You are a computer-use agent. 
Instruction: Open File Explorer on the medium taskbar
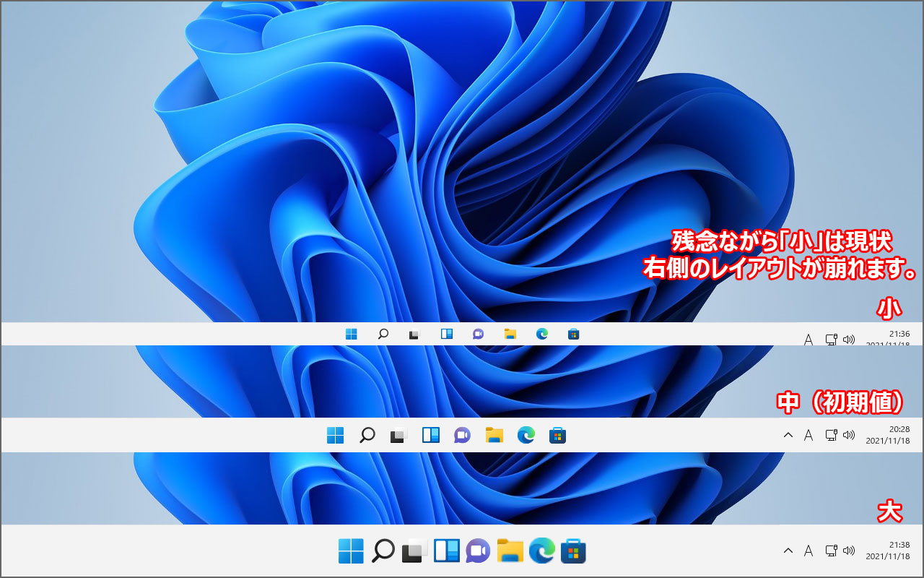point(494,435)
